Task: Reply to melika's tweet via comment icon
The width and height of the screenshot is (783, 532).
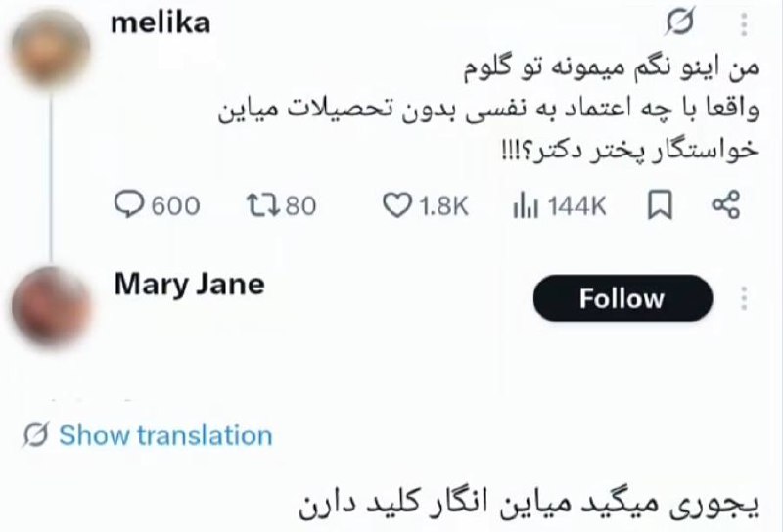Action: click(130, 204)
